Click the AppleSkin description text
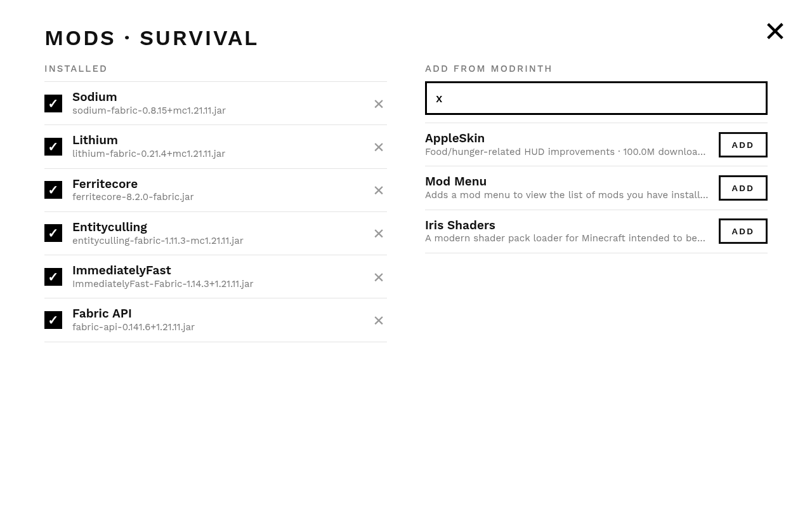Image resolution: width=812 pixels, height=508 pixels. pyautogui.click(x=565, y=152)
